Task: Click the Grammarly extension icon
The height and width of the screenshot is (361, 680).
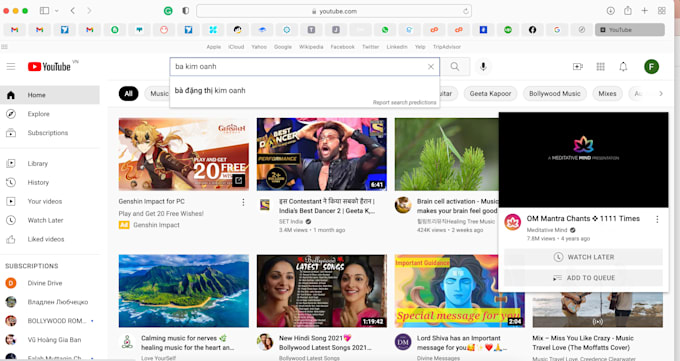Action: (168, 11)
